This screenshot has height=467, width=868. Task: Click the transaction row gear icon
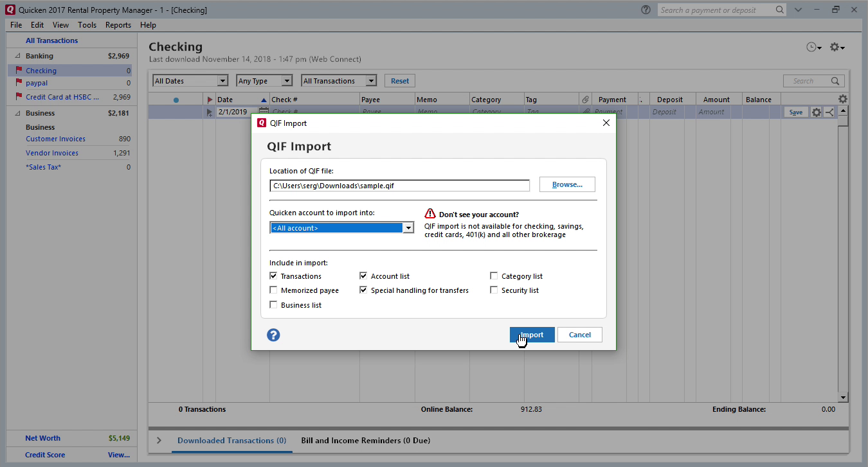817,112
